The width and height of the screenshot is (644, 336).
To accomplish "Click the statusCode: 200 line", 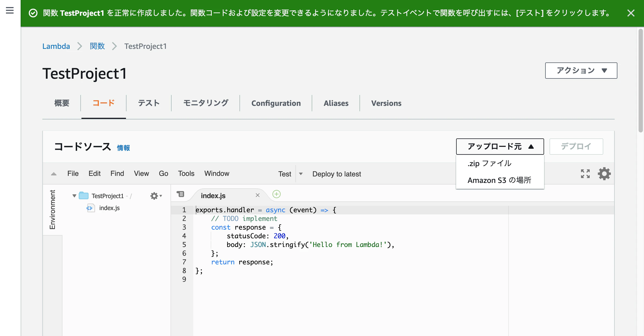I will point(257,236).
